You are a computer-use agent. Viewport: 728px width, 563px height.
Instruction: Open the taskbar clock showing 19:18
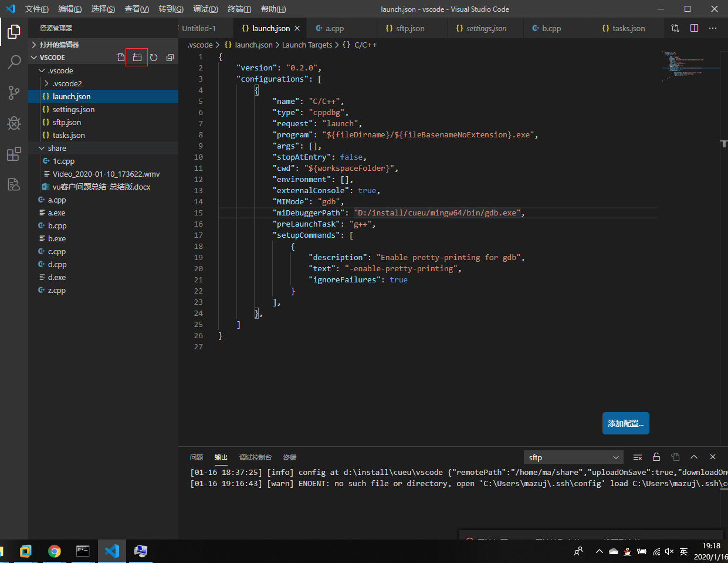click(x=710, y=551)
